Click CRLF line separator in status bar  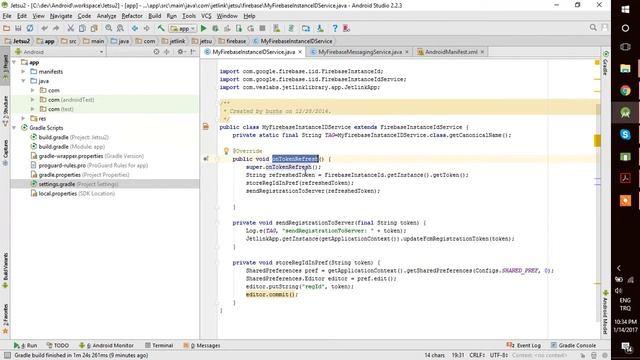pyautogui.click(x=477, y=356)
